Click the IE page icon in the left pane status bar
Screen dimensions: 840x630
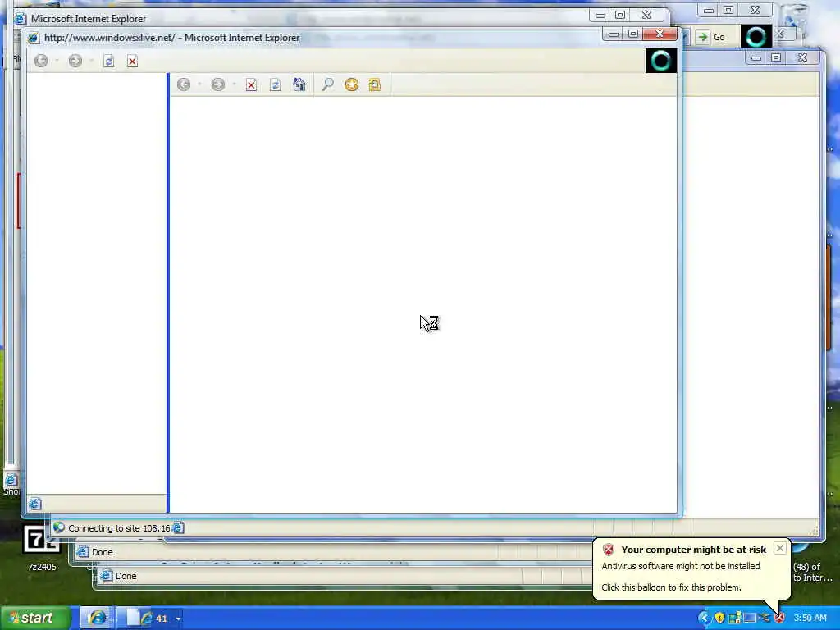click(x=35, y=504)
